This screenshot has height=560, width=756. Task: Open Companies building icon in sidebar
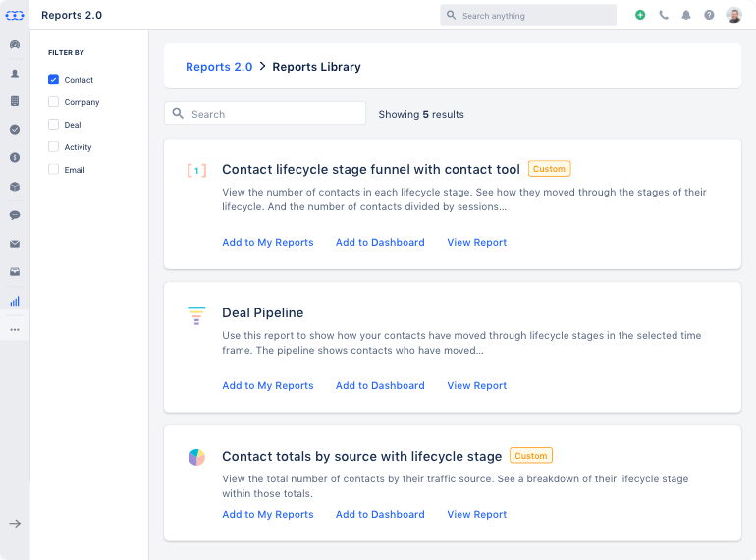pos(15,101)
